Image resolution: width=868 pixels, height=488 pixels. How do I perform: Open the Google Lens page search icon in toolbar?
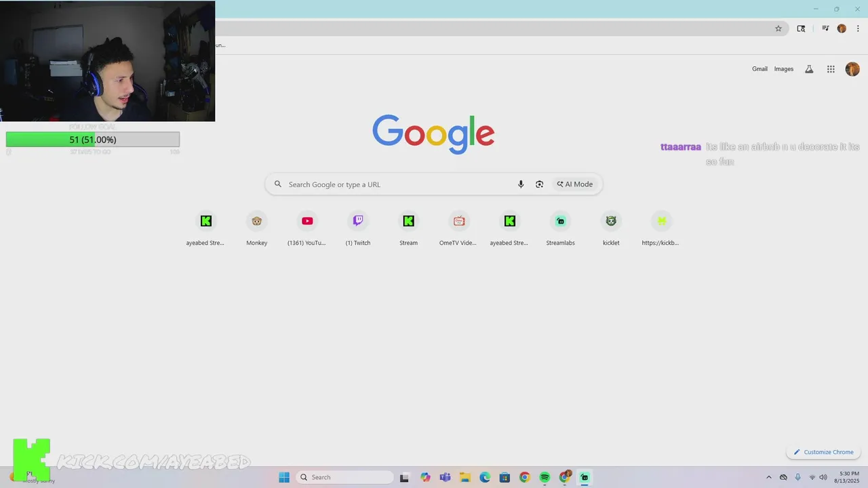(801, 28)
